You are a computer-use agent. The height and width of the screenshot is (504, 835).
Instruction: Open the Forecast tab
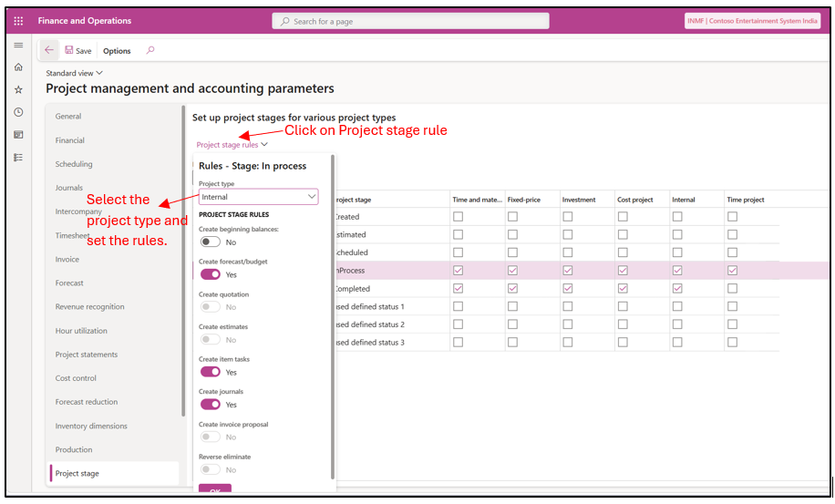69,283
